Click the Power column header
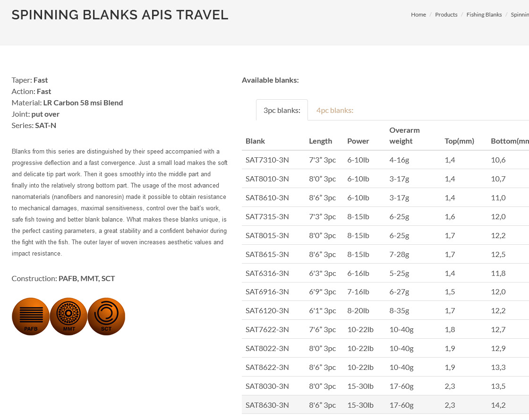Viewport: 529px width, 420px height. (358, 141)
